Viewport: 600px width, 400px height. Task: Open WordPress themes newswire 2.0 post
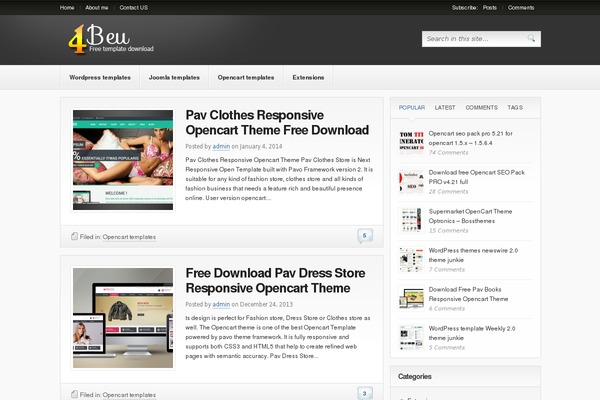[473, 255]
